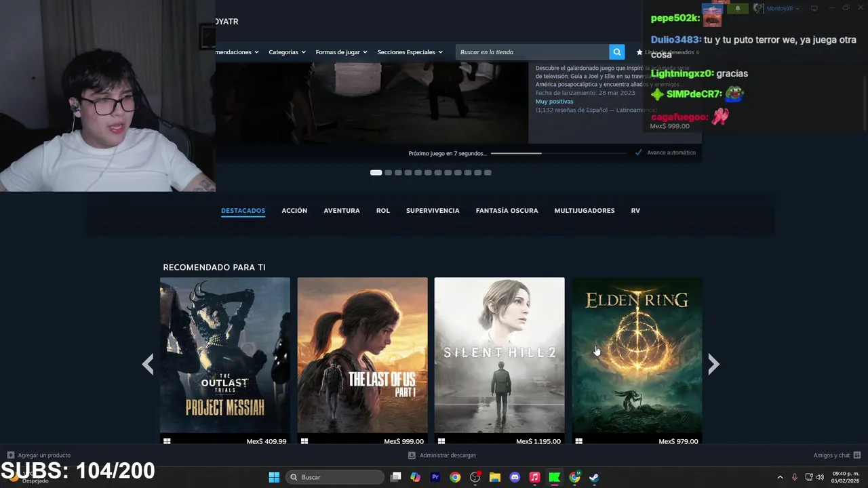868x488 pixels.
Task: Click the featured game screenshot in the top carousel
Action: tap(372, 103)
